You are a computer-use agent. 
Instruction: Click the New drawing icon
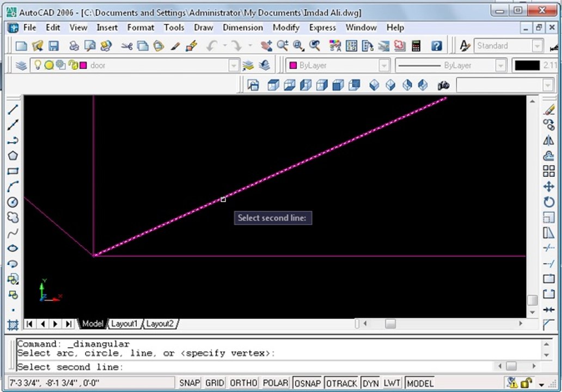[x=21, y=46]
